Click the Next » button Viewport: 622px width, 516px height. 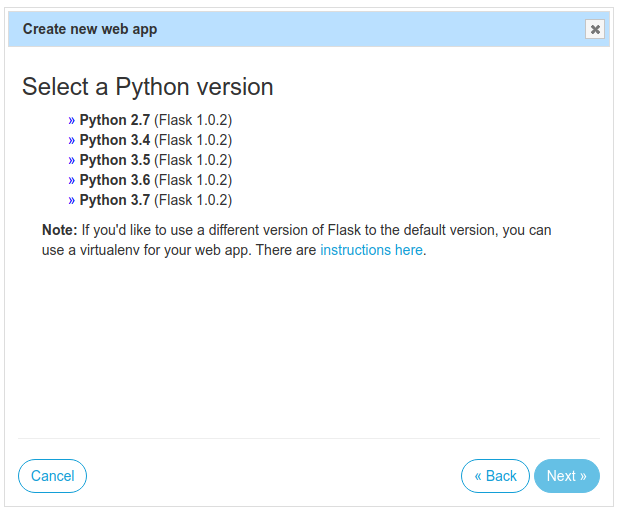[566, 476]
